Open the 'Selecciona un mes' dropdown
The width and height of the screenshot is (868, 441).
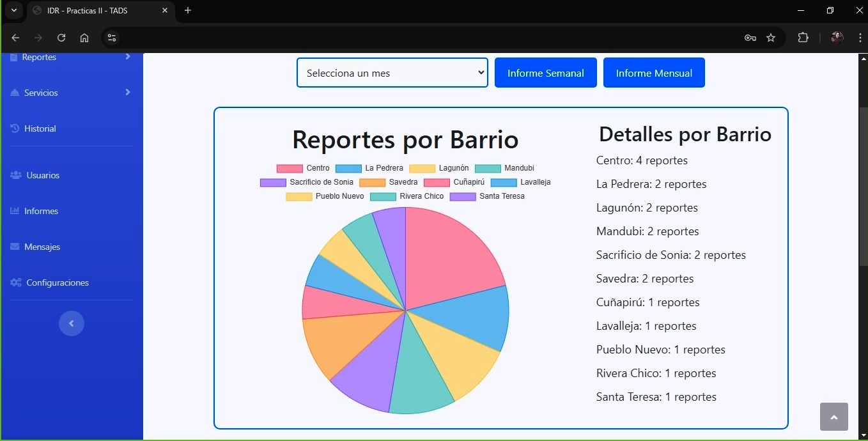pyautogui.click(x=392, y=73)
